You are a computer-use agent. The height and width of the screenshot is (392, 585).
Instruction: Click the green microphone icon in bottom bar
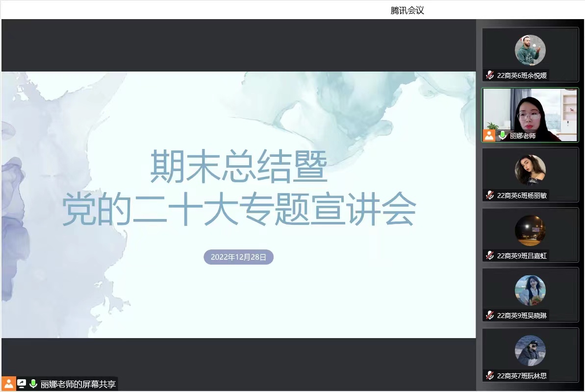(x=33, y=384)
